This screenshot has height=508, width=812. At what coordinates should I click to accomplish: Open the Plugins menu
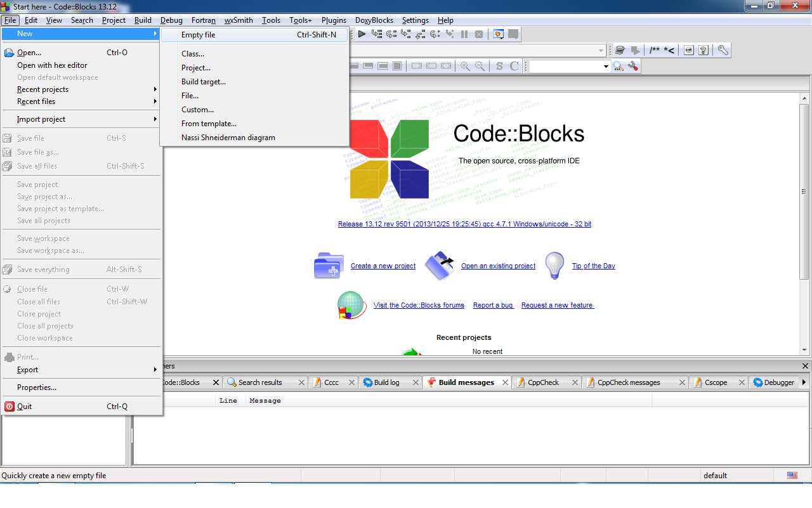[334, 20]
